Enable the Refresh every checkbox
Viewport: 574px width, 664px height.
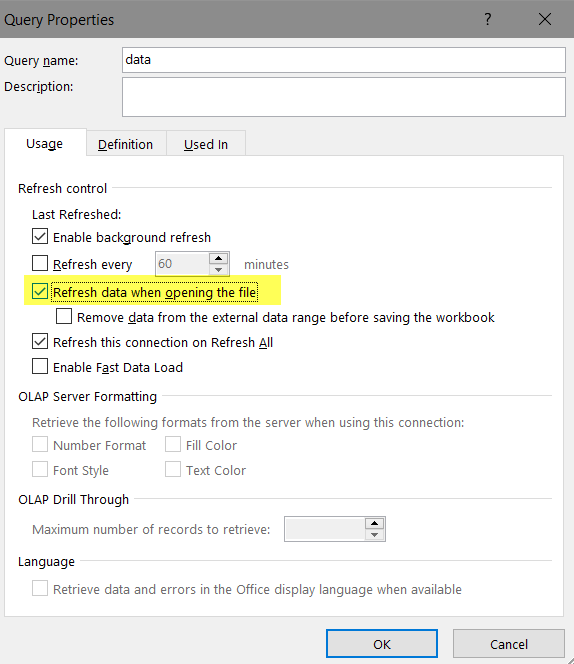pyautogui.click(x=40, y=263)
